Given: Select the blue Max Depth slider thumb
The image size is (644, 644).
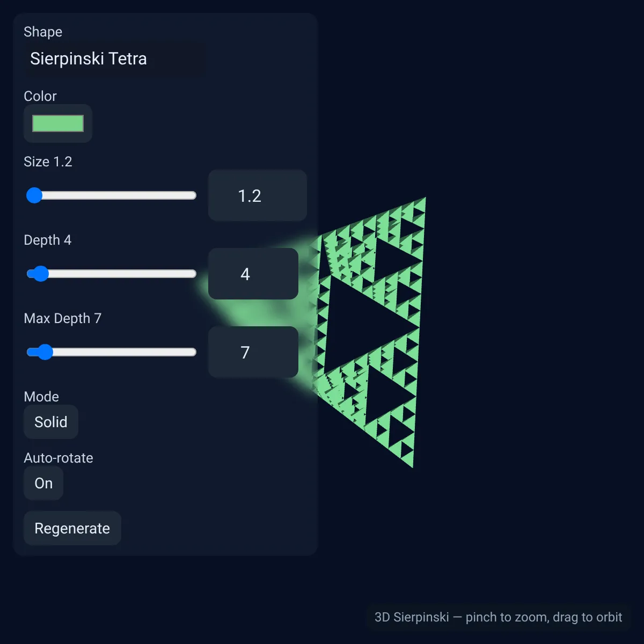Looking at the screenshot, I should point(45,352).
